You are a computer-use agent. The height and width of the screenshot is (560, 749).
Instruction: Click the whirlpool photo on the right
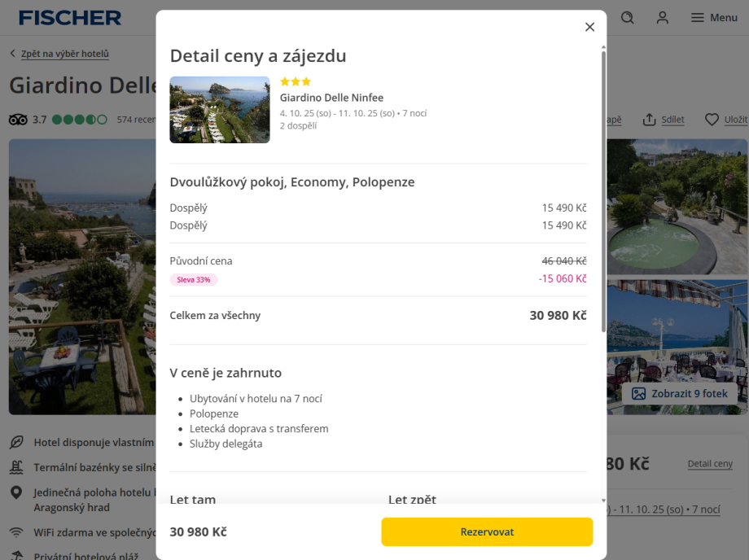(x=677, y=207)
